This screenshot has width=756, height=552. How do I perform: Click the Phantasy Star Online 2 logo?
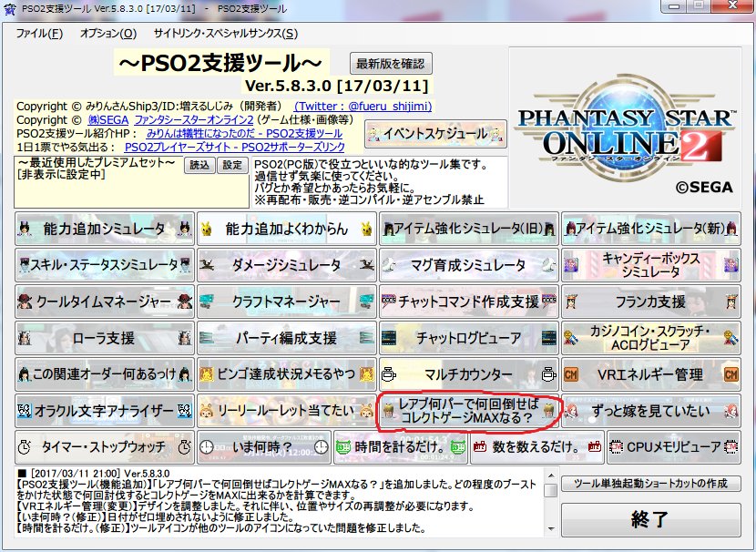coord(626,127)
